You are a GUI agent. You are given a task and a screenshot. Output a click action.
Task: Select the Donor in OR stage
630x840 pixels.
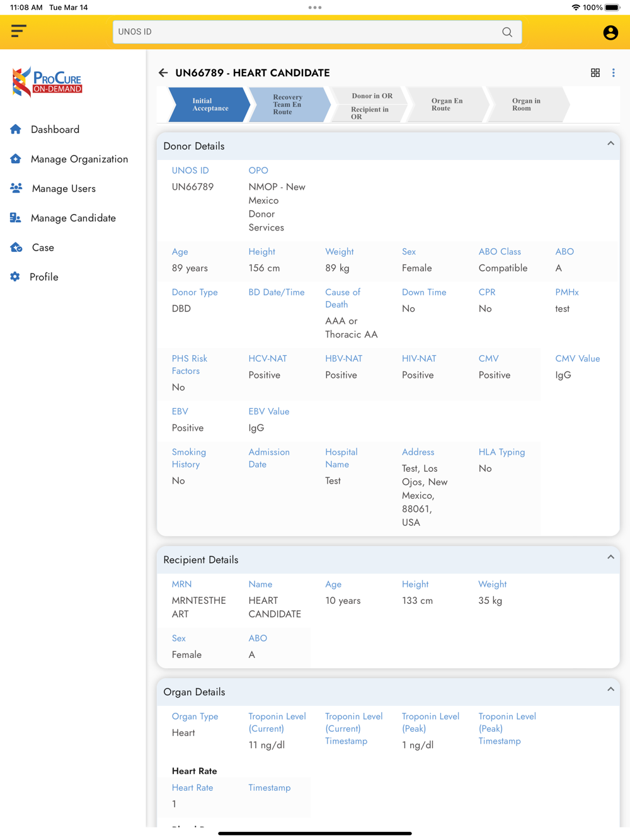[x=372, y=96]
